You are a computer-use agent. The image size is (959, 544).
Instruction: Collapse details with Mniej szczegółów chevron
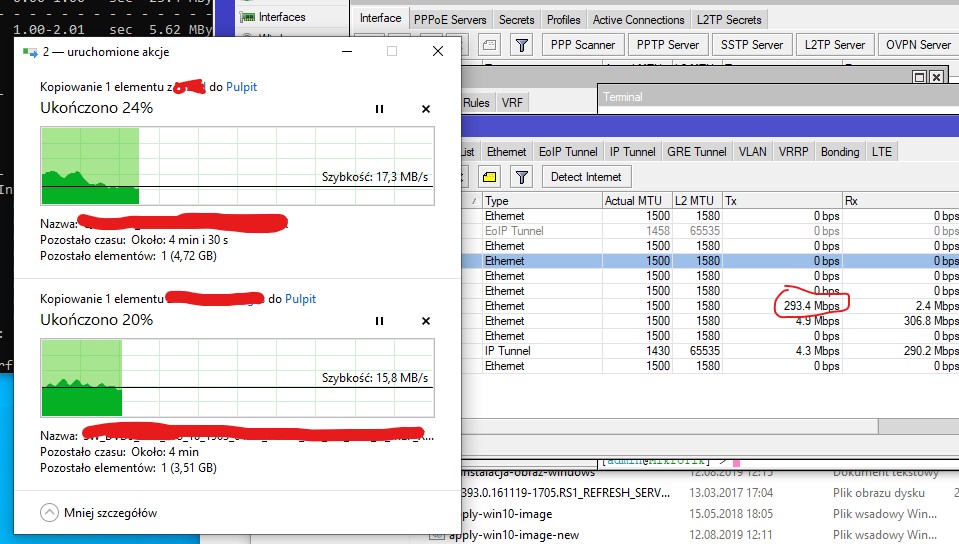coord(50,513)
